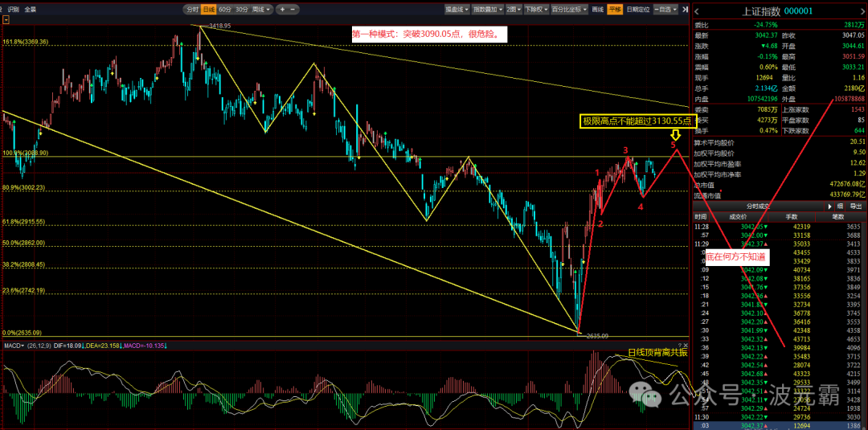Click the 下跌家数 value 644
This screenshot has height=430, width=868.
(x=858, y=130)
